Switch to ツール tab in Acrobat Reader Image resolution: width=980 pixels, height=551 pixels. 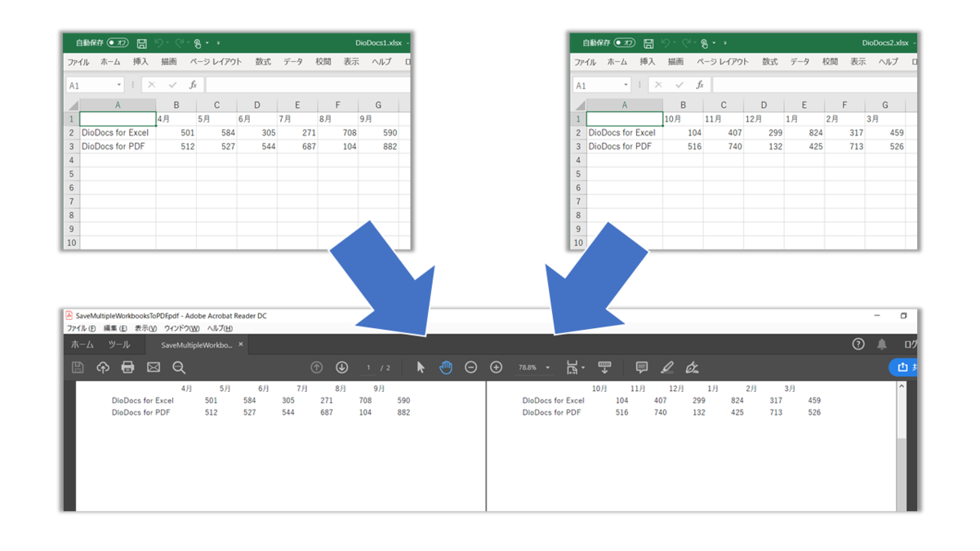(119, 344)
